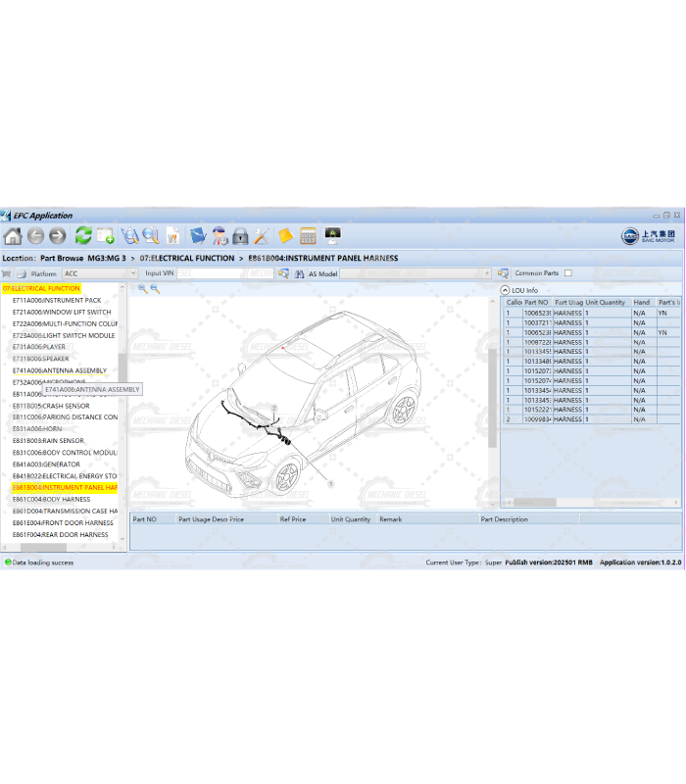Zoom out on the diagram
Screen dimensions: 686x784
pyautogui.click(x=155, y=289)
